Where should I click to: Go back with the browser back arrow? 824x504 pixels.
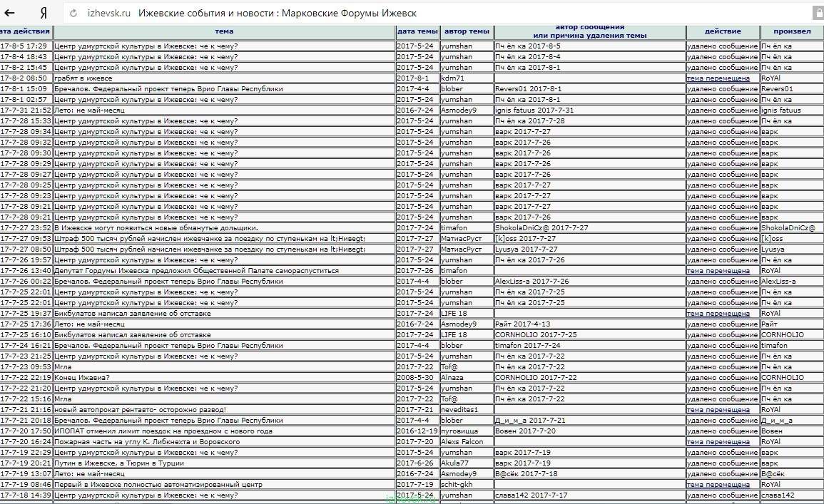click(9, 13)
